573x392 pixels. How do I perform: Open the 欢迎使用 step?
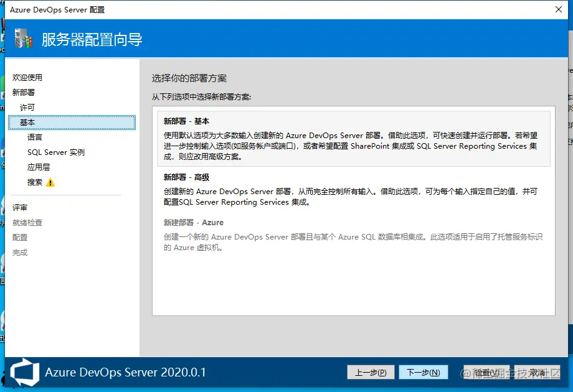(x=27, y=77)
